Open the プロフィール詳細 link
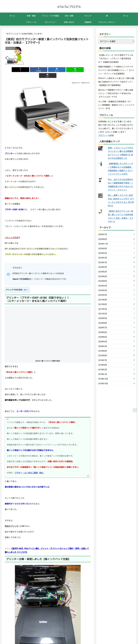Screen dimensions: 138x644 (x=106, y=135)
